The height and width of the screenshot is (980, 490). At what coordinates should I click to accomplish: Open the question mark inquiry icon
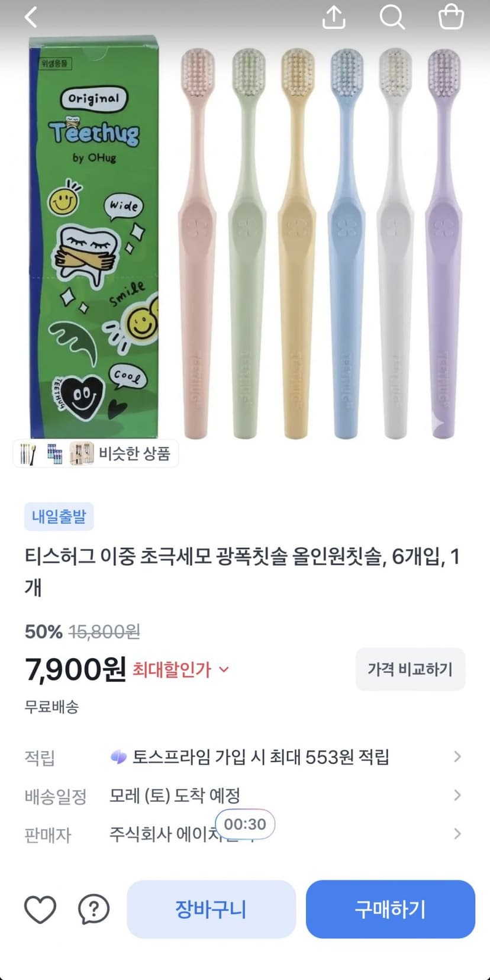94,909
